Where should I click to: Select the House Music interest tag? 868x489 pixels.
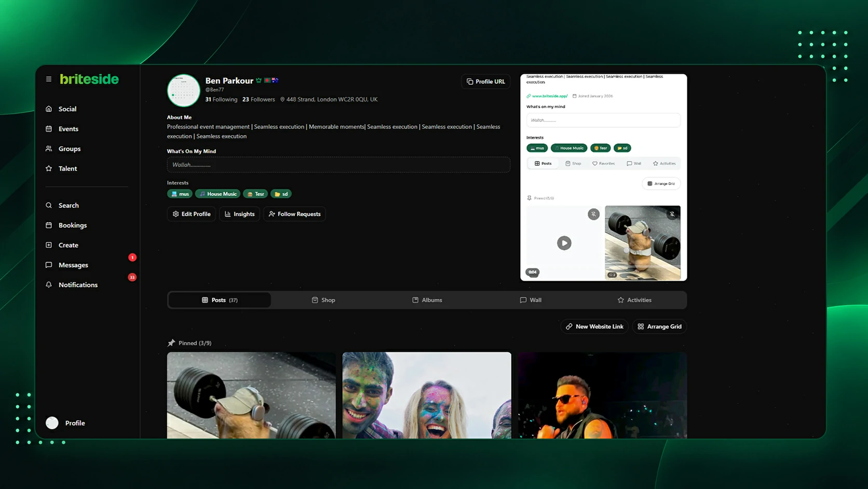[x=218, y=194]
